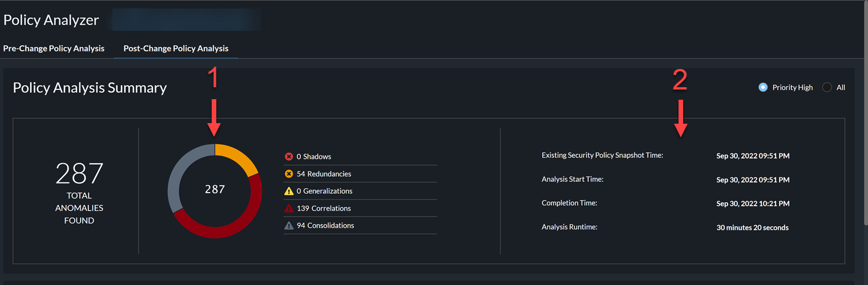Open the Post-Change Policy Analysis tab
This screenshot has width=868, height=285.
(x=176, y=48)
